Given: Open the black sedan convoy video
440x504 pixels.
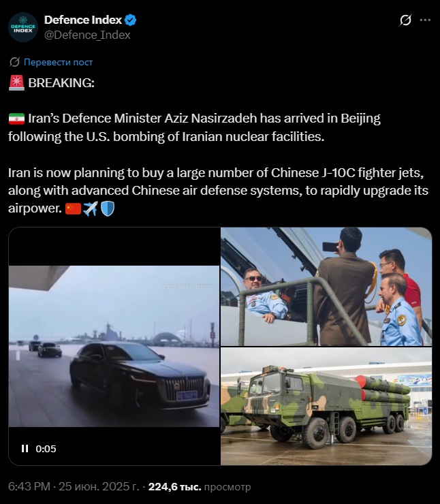Looking at the screenshot, I should (x=114, y=346).
